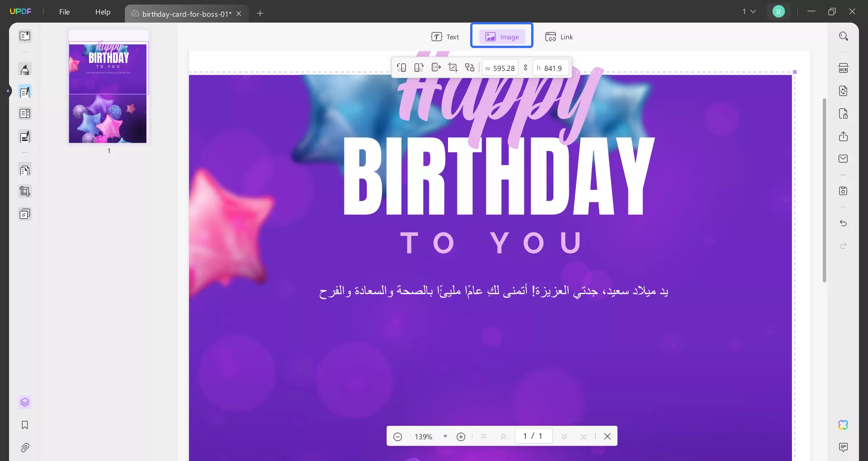The width and height of the screenshot is (868, 461).
Task: Undo the last change
Action: click(x=844, y=223)
